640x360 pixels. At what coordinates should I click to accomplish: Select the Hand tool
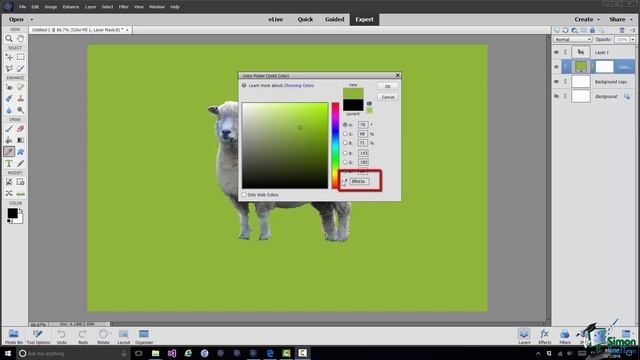pos(20,38)
